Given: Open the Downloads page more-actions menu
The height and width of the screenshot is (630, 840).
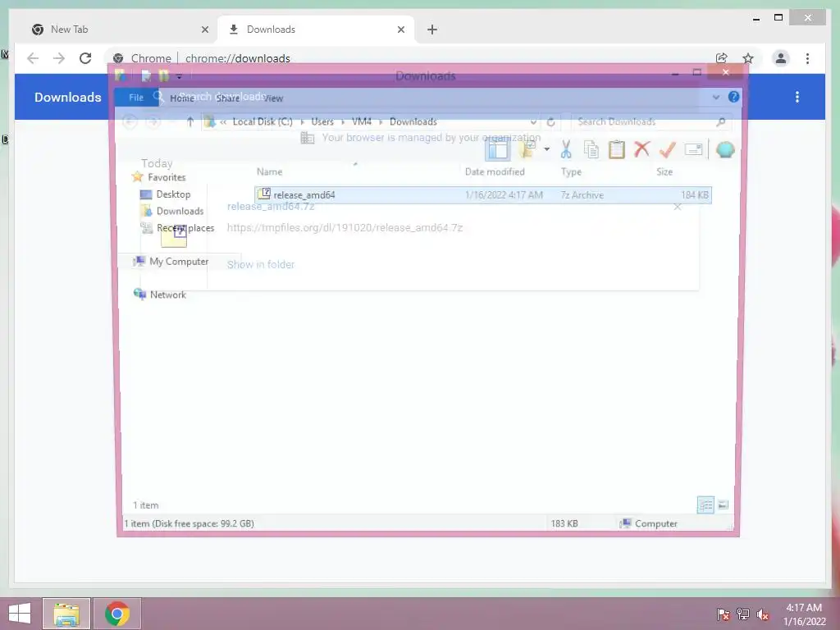Looking at the screenshot, I should coord(797,97).
